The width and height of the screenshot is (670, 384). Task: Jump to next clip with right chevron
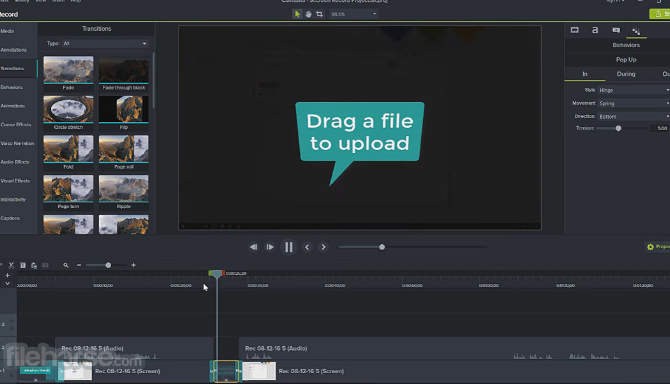click(323, 247)
